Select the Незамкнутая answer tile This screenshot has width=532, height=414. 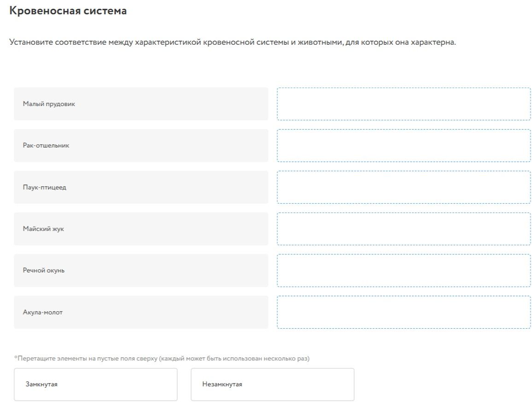272,384
